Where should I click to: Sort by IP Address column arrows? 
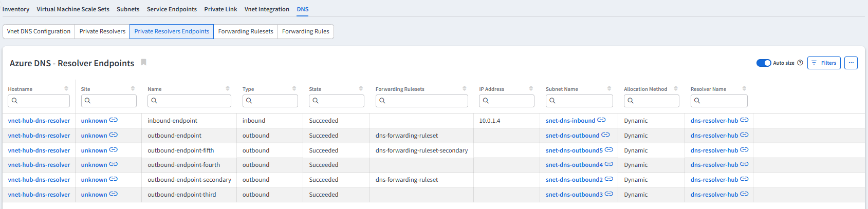coord(531,88)
